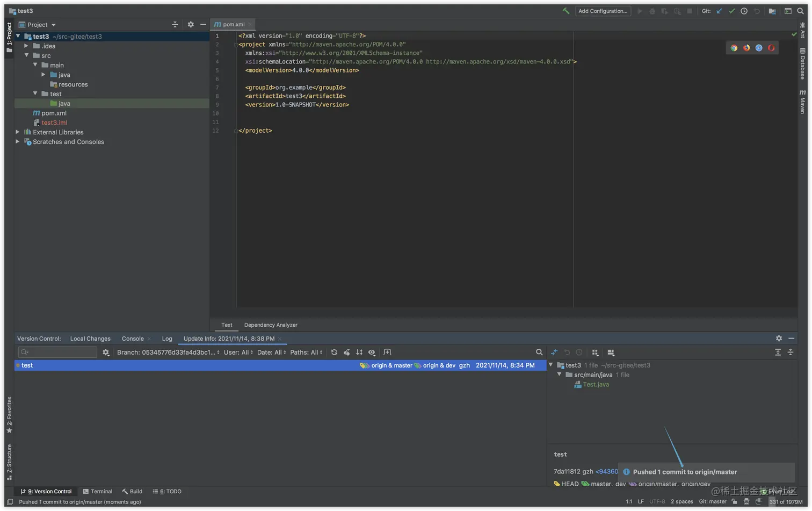Image resolution: width=812 pixels, height=511 pixels.
Task: Open Git Show History clock icon
Action: coord(744,11)
